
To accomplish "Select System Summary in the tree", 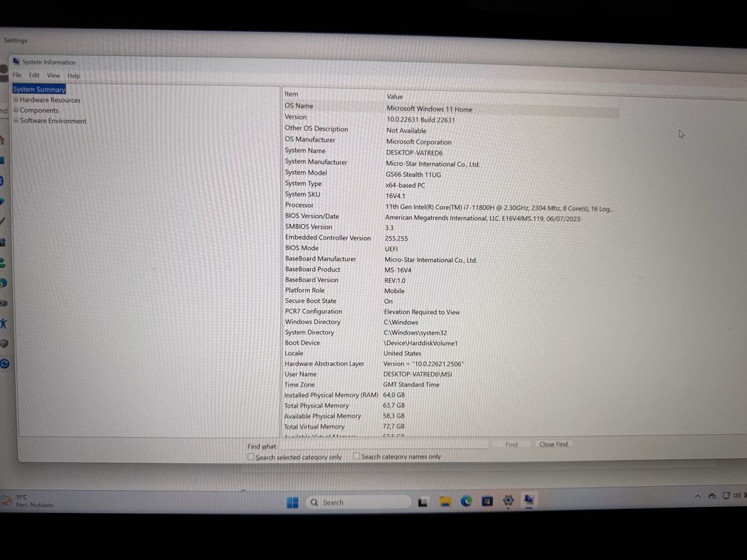I will click(39, 89).
